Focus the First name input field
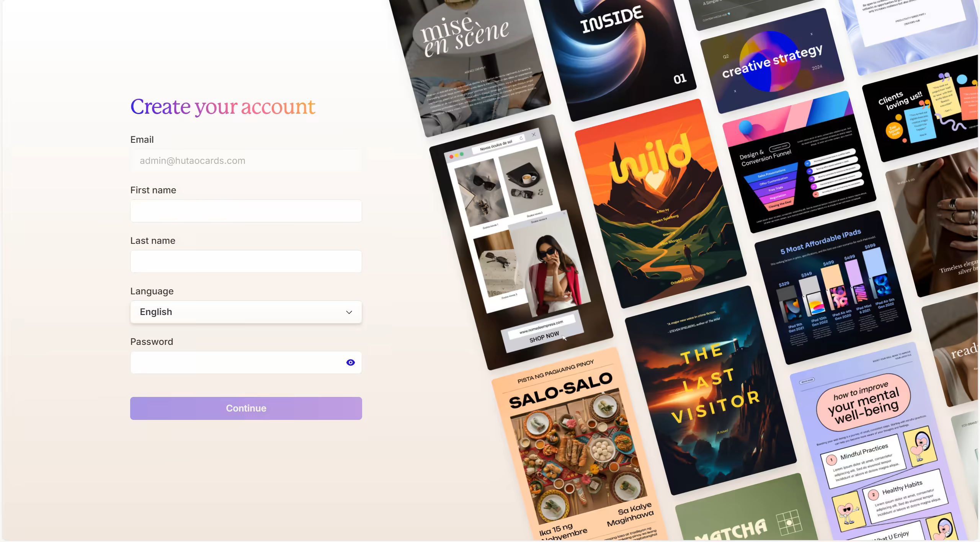The width and height of the screenshot is (980, 542). [x=246, y=211]
